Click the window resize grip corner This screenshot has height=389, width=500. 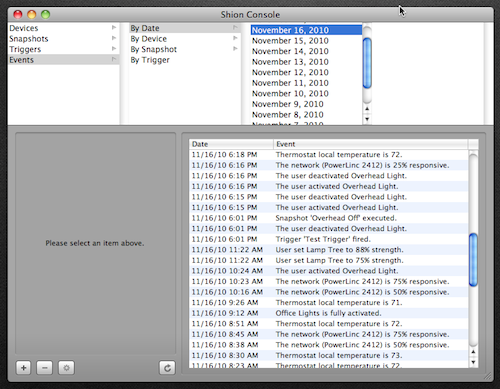pos(488,377)
